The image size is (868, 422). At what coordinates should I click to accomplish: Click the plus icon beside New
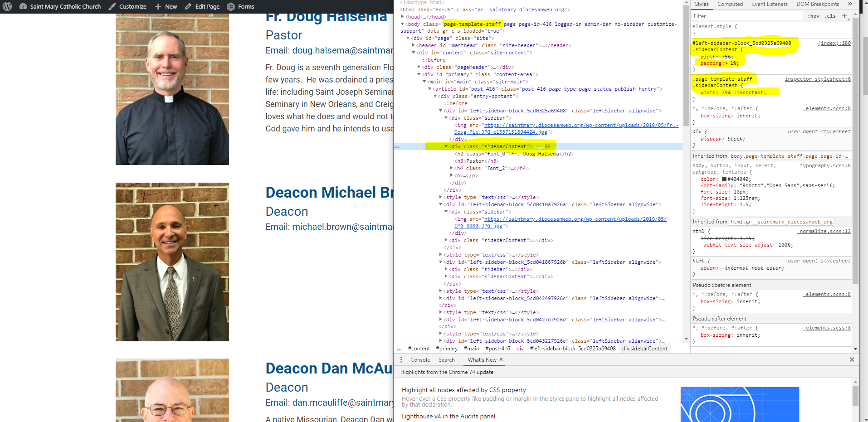click(x=158, y=6)
